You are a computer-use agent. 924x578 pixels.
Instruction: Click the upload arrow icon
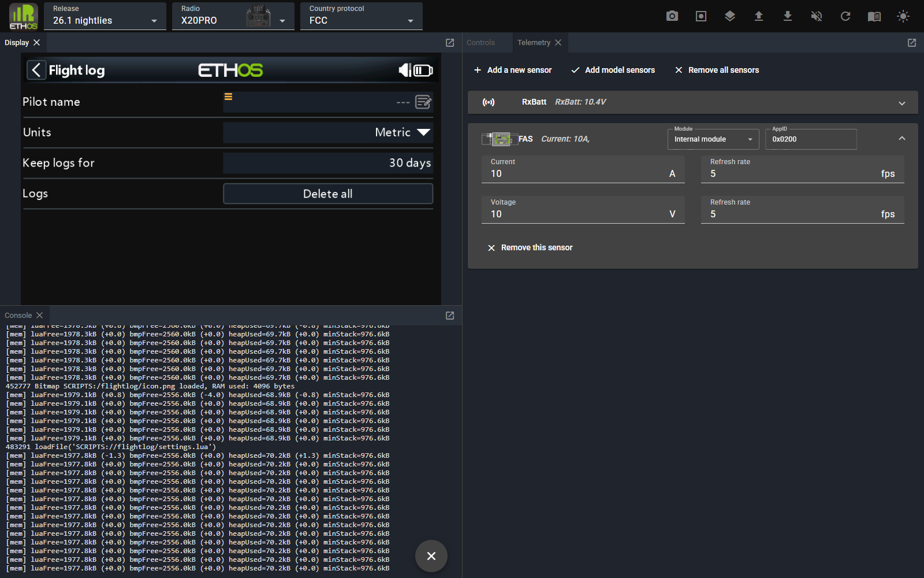click(759, 16)
